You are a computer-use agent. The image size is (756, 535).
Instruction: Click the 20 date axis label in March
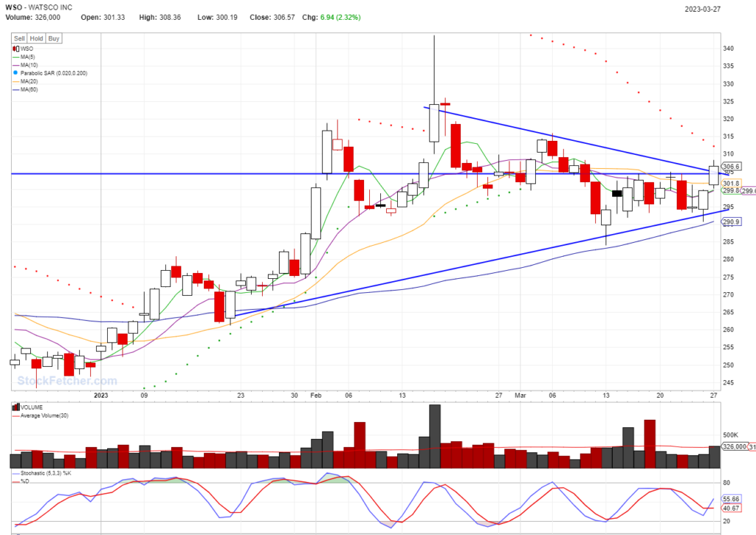click(x=660, y=396)
